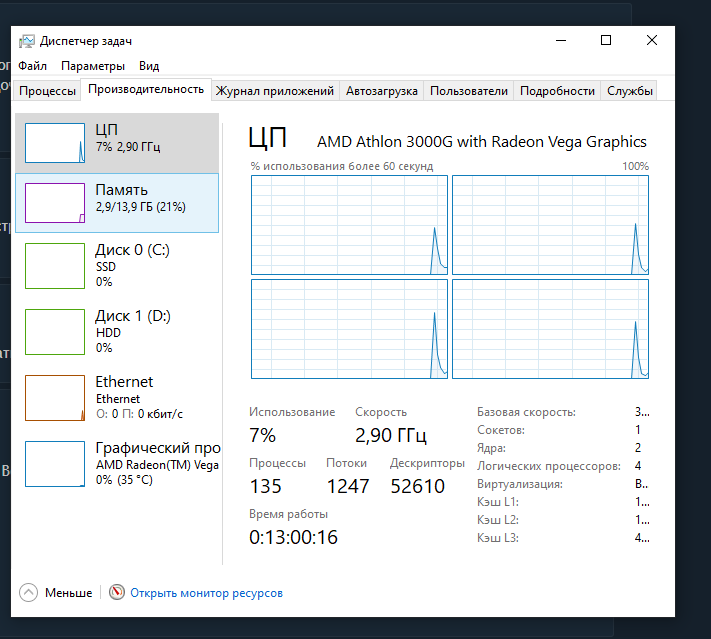Select the ЦП mini graph thumbnail
The height and width of the screenshot is (639, 711).
pos(55,143)
